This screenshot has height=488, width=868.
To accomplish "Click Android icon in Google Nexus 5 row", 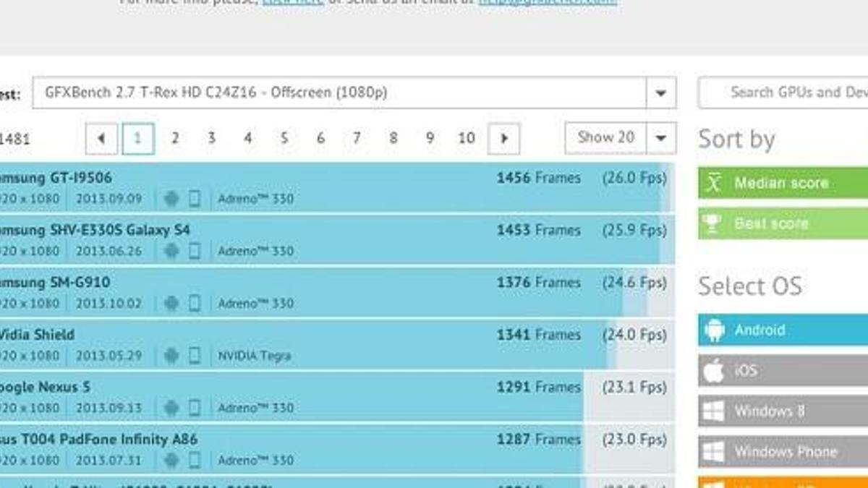I will (171, 408).
